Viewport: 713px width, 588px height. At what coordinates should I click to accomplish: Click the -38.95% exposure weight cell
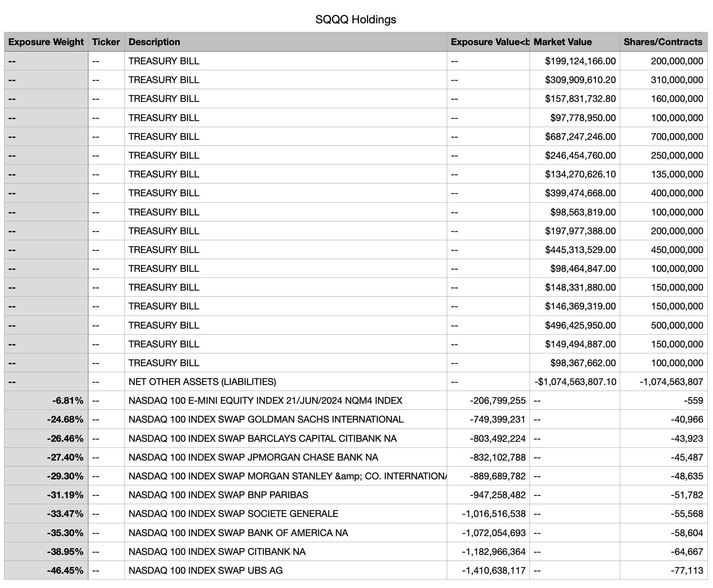pos(46,552)
